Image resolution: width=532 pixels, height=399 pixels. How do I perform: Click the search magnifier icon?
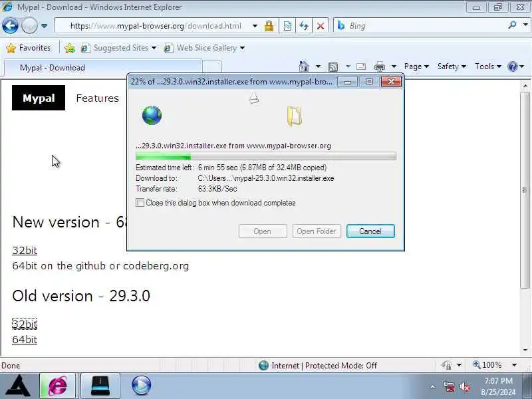coord(512,25)
